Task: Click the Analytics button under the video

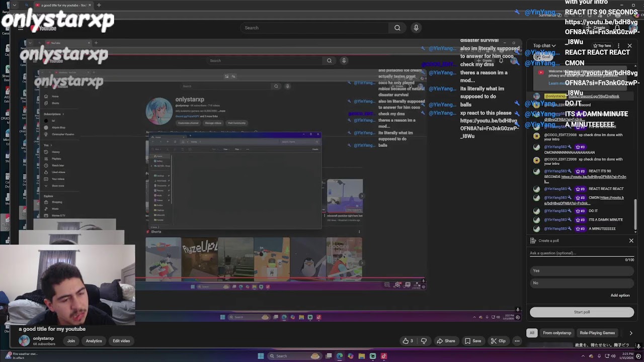Action: [94, 341]
